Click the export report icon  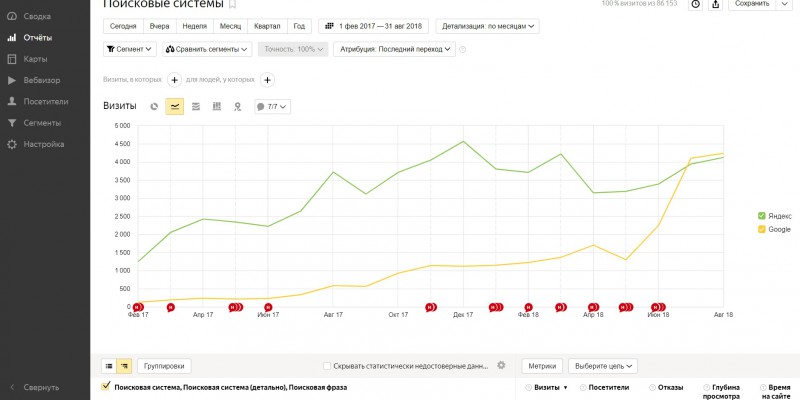(715, 5)
